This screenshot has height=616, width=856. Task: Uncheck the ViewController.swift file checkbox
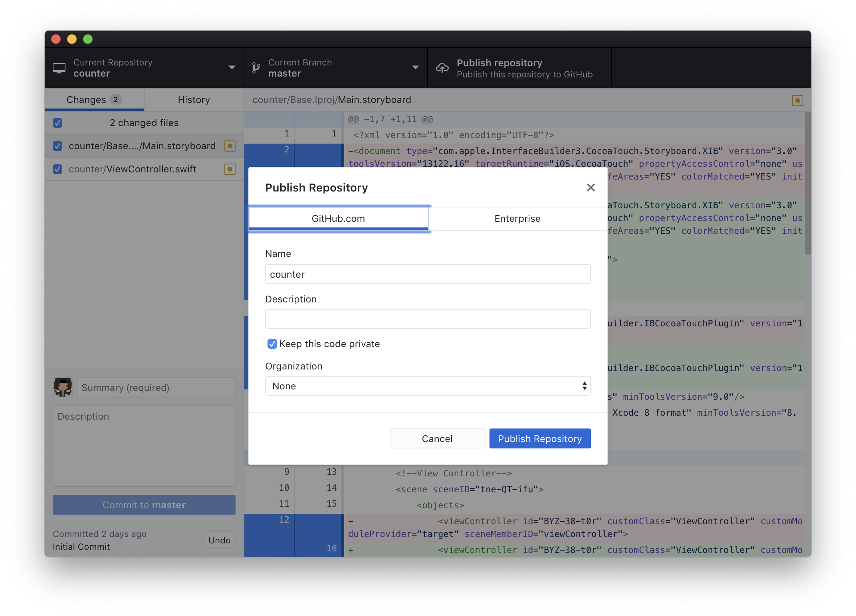point(57,169)
